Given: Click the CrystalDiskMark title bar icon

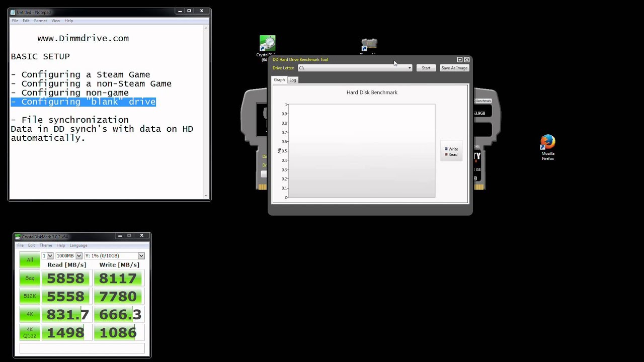Looking at the screenshot, I should [18, 237].
